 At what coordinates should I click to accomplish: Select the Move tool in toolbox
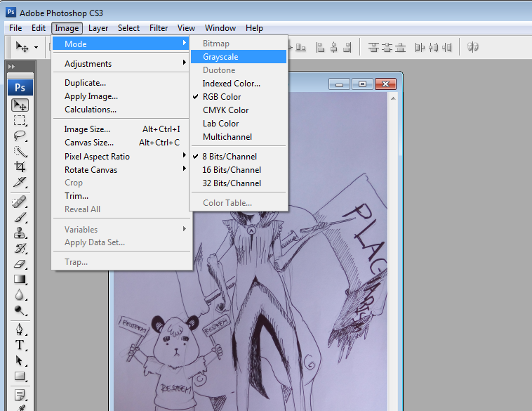point(20,105)
